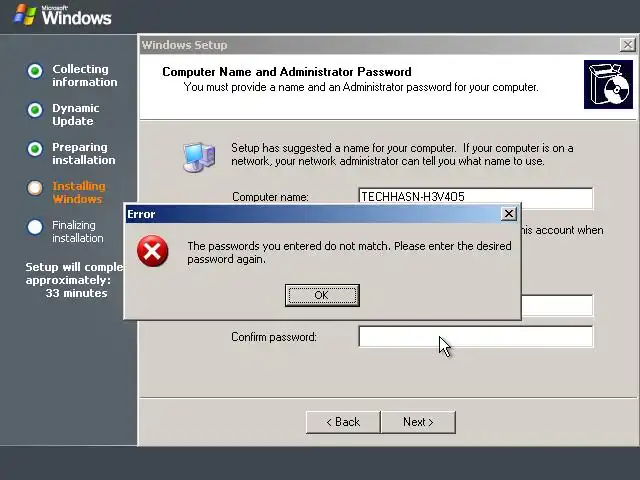640x480 pixels.
Task: Click the "Installing Windows" text
Action: pos(79,192)
